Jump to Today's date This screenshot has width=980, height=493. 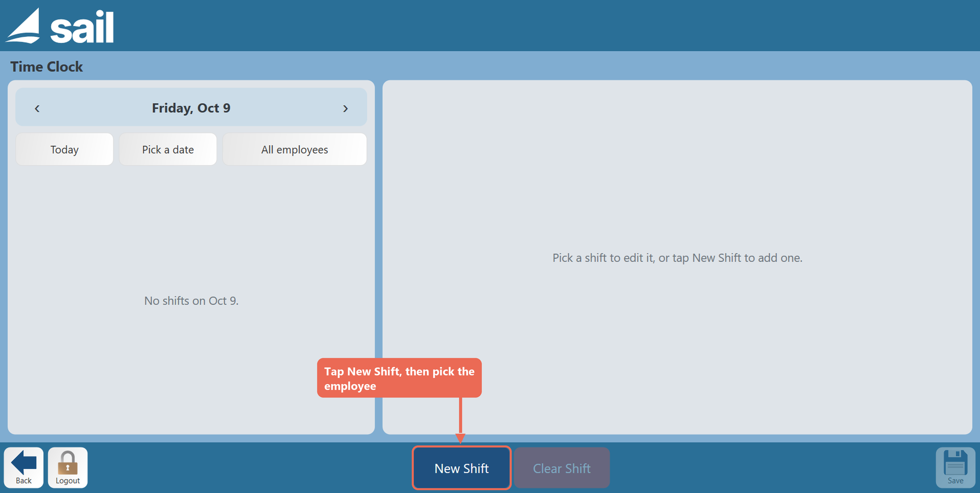pos(64,149)
